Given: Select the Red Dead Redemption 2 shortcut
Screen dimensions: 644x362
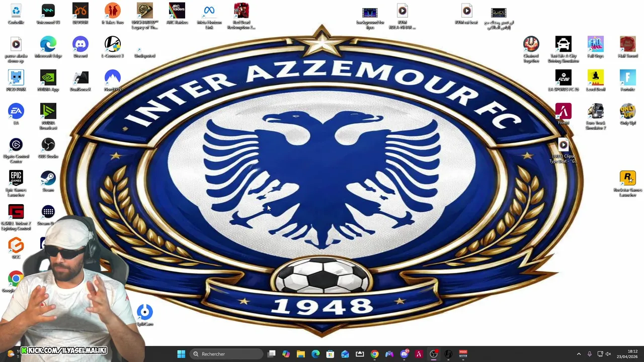Looking at the screenshot, I should 242,16.
